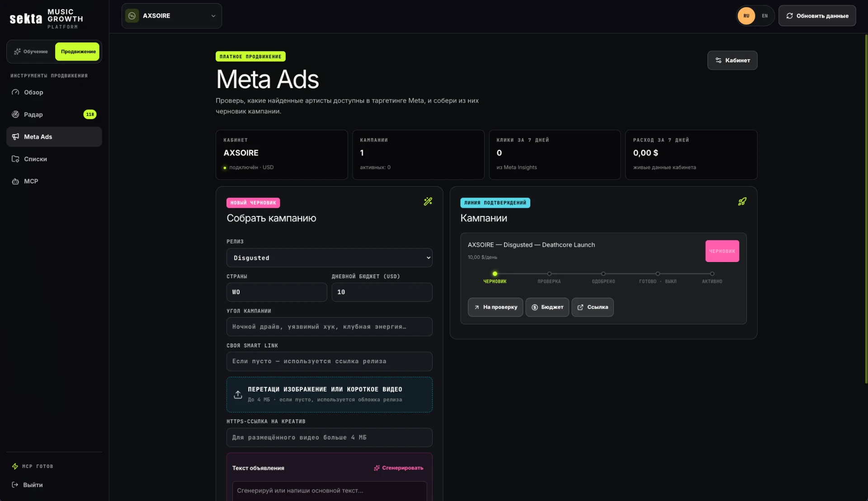Switch language to EN
The width and height of the screenshot is (868, 501).
765,16
